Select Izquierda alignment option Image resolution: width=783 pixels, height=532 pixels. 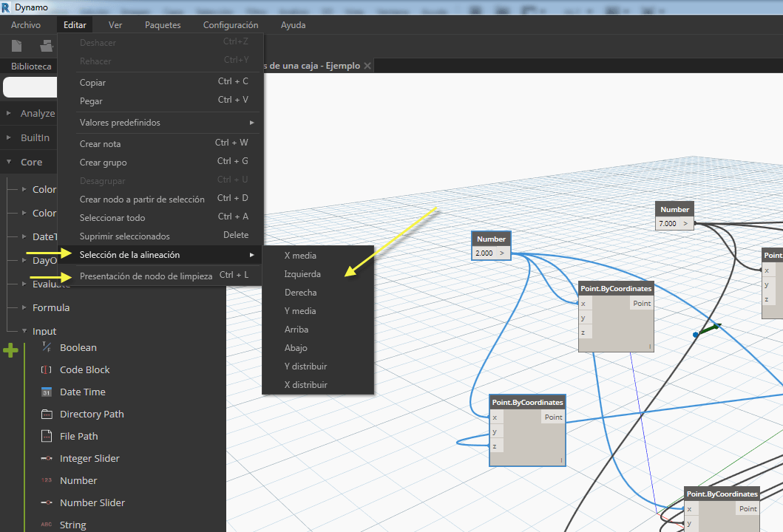point(318,274)
